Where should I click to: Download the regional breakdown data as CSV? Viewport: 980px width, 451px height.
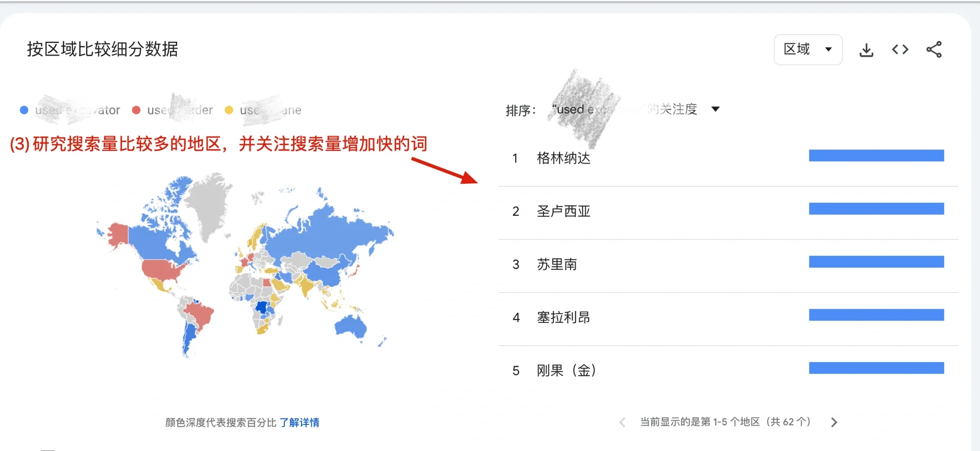pos(866,50)
